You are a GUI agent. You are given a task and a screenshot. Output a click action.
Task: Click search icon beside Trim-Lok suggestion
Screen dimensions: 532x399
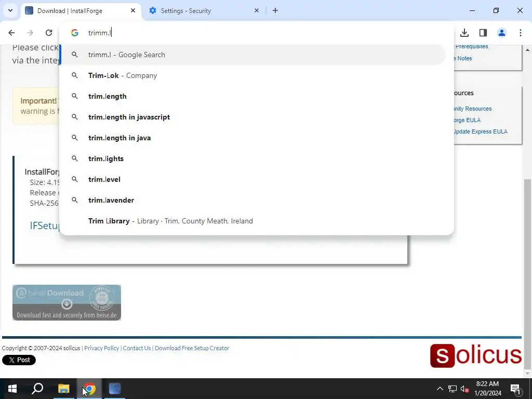75,75
